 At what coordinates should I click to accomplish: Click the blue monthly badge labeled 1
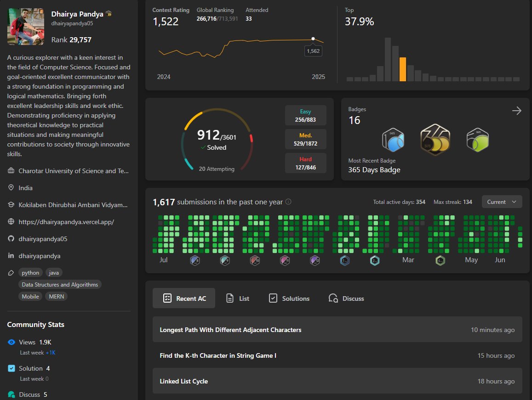tap(345, 260)
